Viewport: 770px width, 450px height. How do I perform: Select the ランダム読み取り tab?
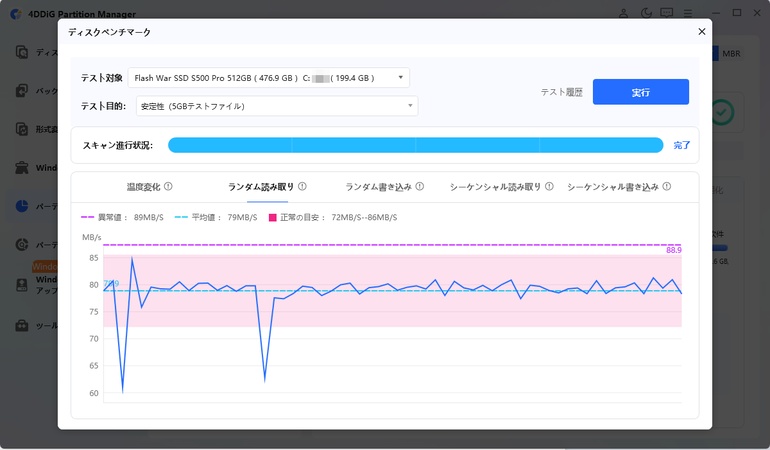(261, 187)
